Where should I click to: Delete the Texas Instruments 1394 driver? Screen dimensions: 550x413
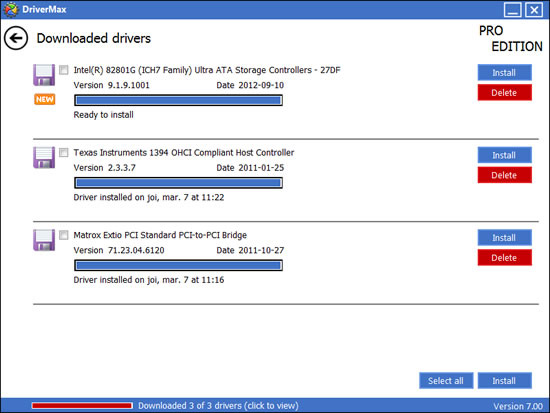(x=504, y=175)
